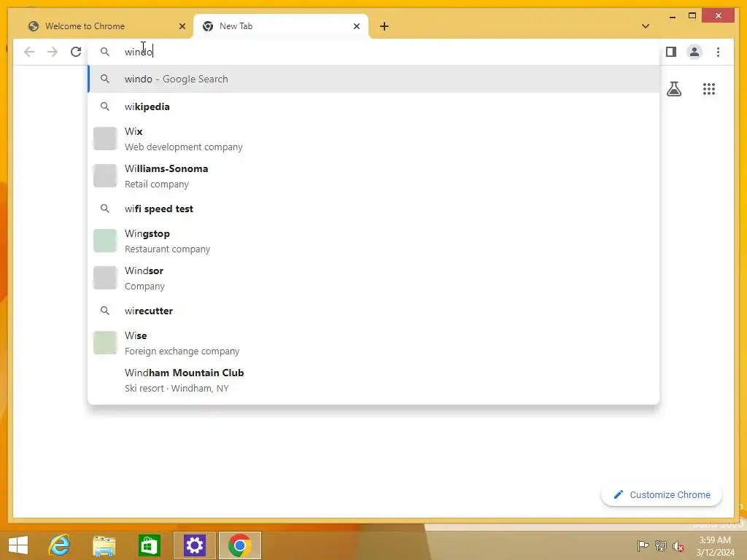Close the New Tab tab

point(356,26)
